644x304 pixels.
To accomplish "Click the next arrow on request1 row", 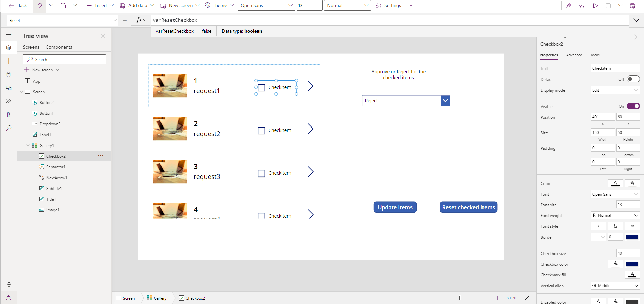I will click(x=311, y=86).
